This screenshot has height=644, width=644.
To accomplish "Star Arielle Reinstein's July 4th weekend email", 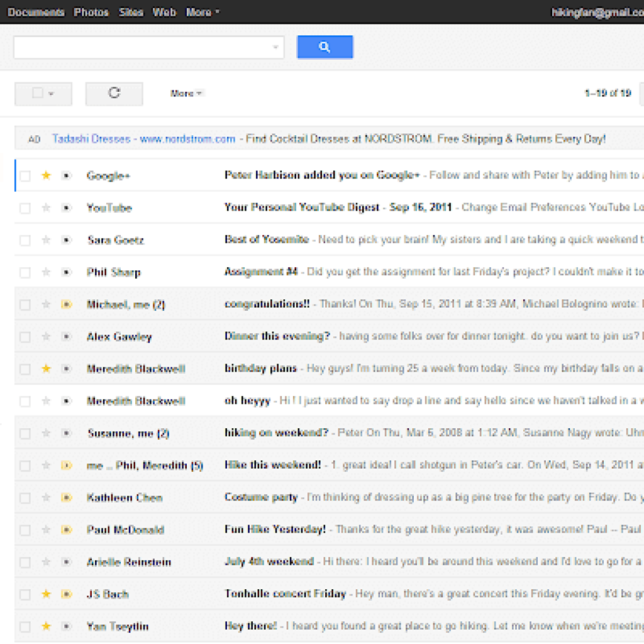I will point(45,562).
